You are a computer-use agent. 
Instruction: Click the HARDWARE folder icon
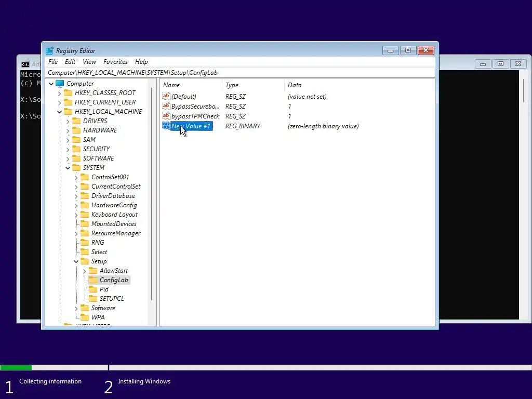76,130
